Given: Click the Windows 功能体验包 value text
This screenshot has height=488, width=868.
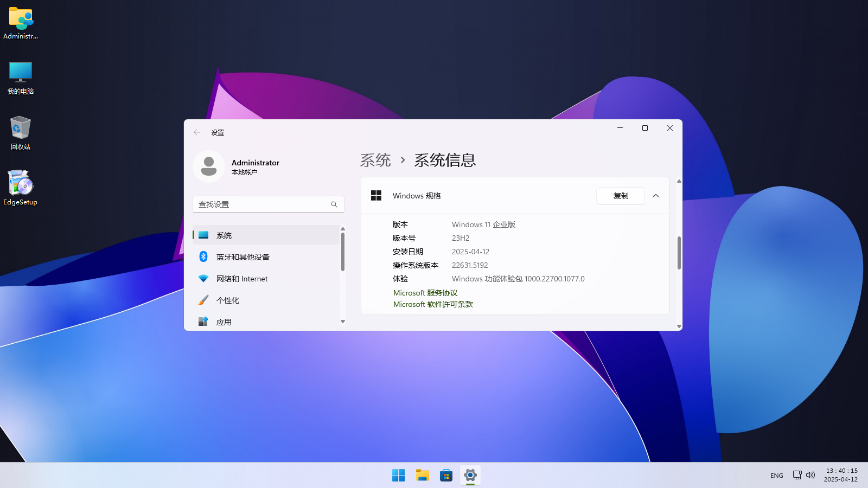Looking at the screenshot, I should point(518,279).
